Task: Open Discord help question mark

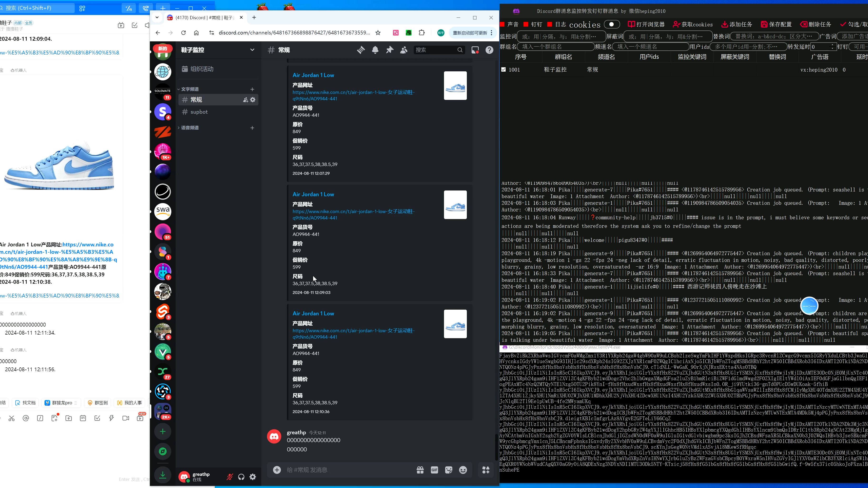Action: [x=489, y=50]
